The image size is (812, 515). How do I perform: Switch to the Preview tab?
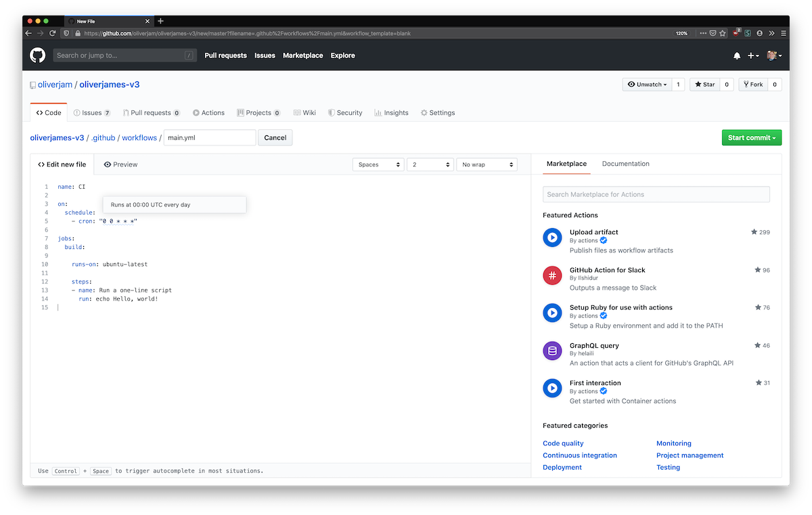pos(120,164)
